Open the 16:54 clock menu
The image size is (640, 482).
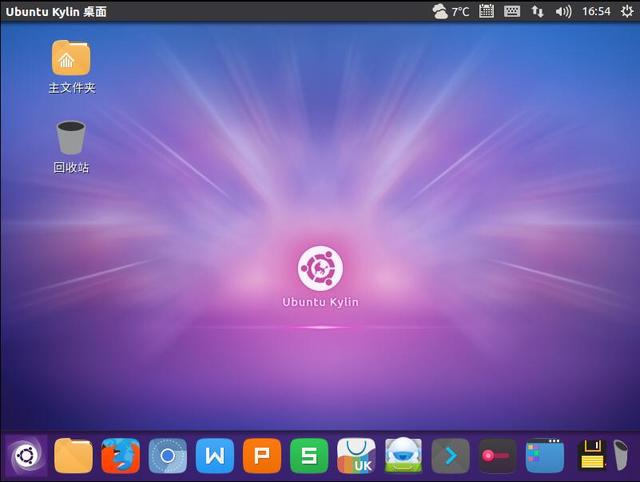pyautogui.click(x=596, y=12)
